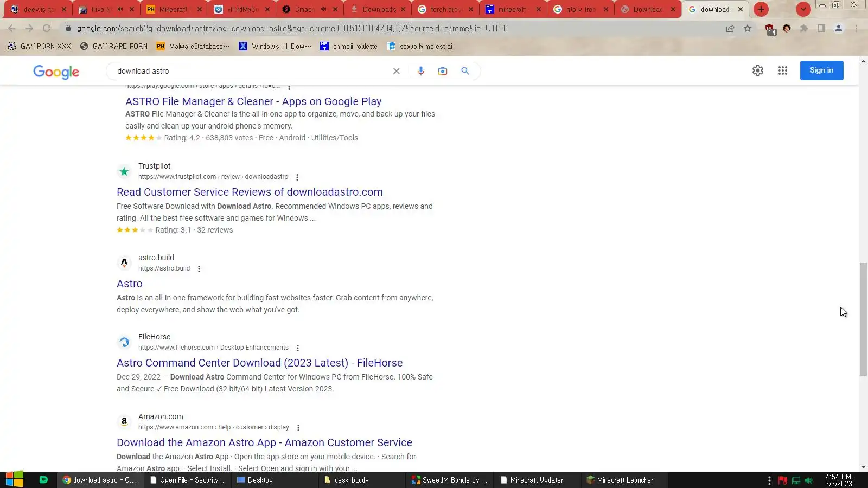Open the green app pinned beside Start

click(x=44, y=480)
